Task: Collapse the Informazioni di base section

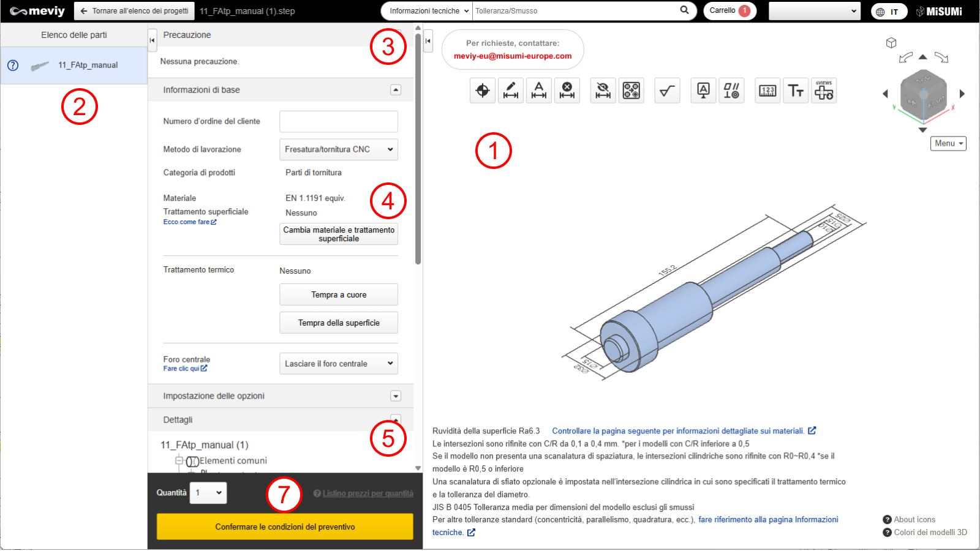Action: point(396,90)
